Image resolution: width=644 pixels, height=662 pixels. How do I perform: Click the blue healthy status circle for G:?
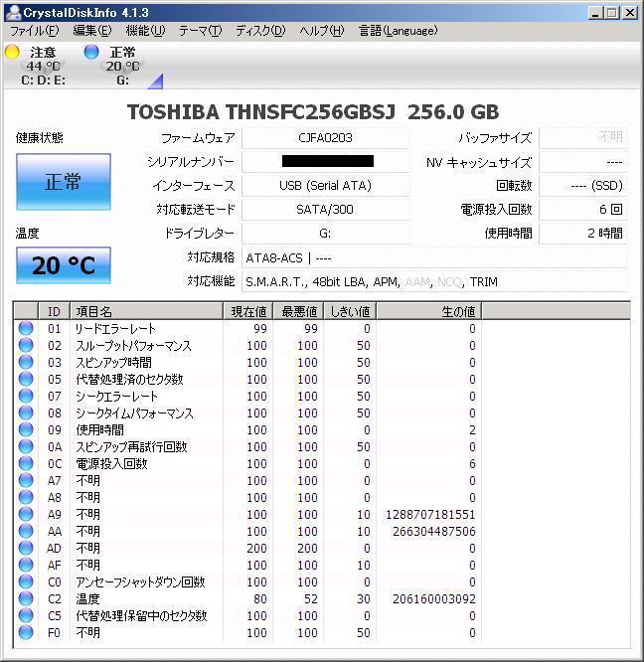click(x=91, y=52)
